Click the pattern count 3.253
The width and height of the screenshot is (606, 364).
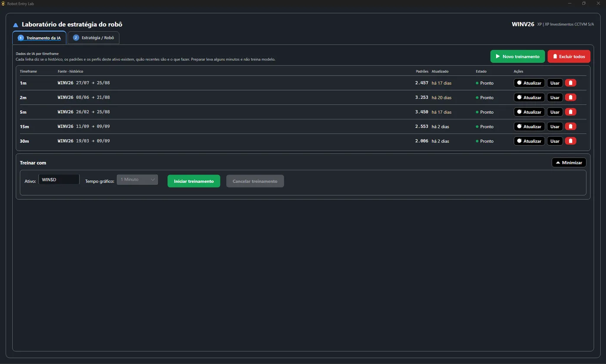pos(422,97)
